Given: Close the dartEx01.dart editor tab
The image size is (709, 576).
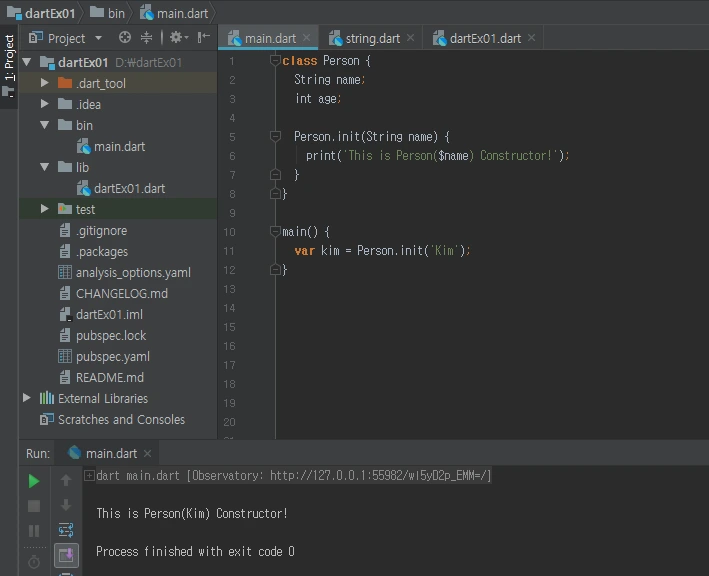Looking at the screenshot, I should click(532, 38).
